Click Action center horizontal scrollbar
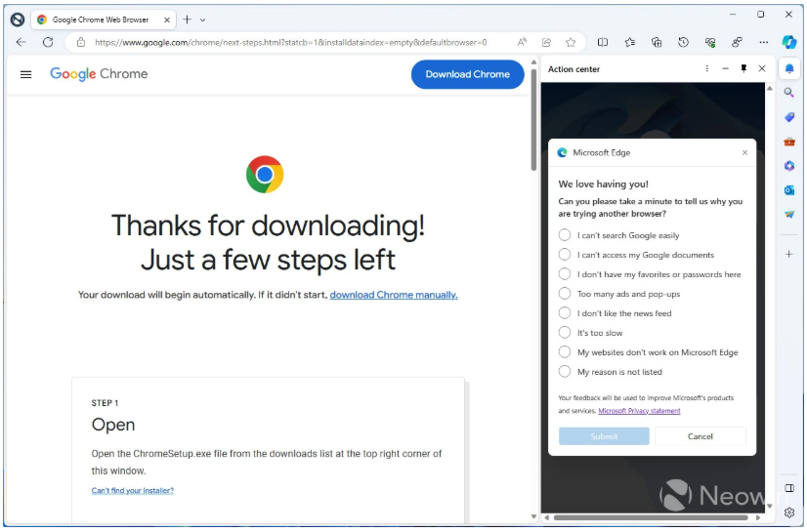The height and width of the screenshot is (532, 807). point(651,517)
